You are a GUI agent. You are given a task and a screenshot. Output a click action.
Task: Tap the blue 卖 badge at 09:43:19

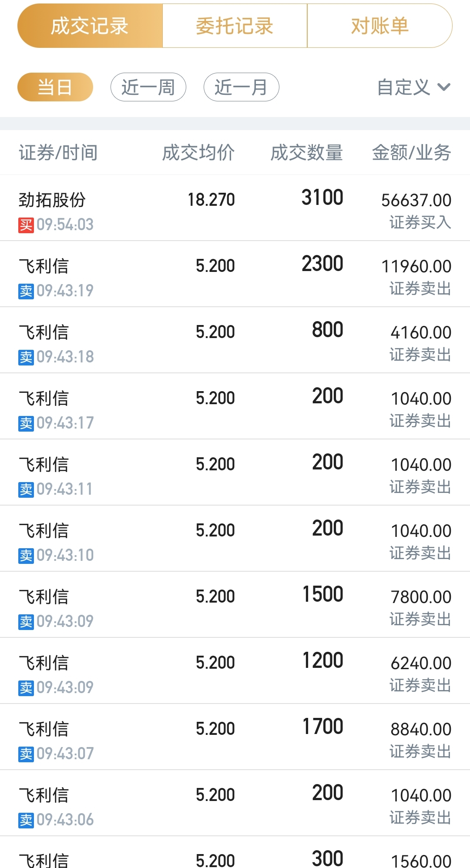[26, 291]
